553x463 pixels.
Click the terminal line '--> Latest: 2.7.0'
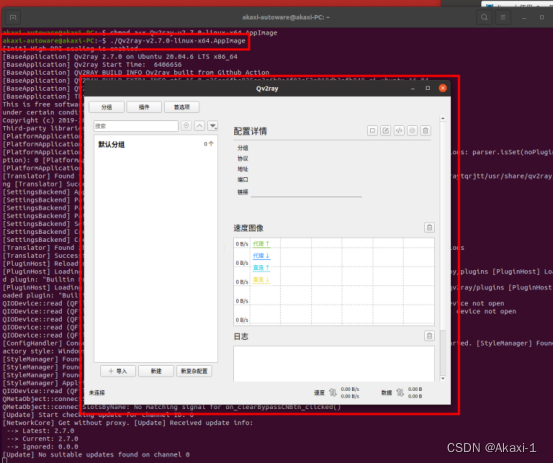coord(40,431)
